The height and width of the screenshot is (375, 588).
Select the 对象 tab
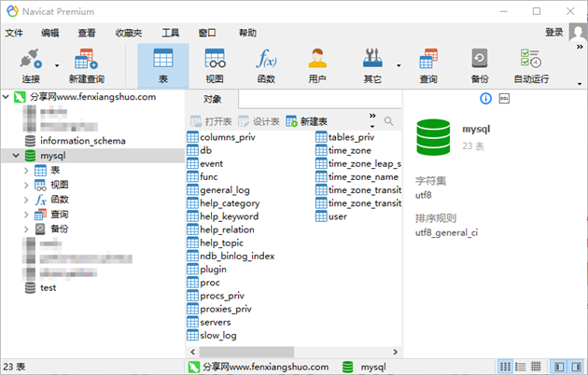point(212,99)
